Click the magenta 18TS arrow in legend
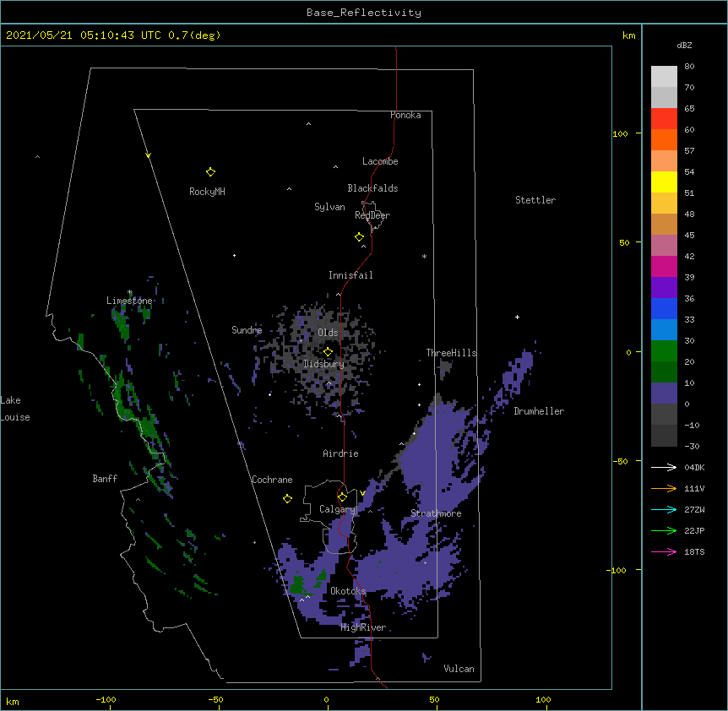Viewport: 728px width, 711px height. 664,551
